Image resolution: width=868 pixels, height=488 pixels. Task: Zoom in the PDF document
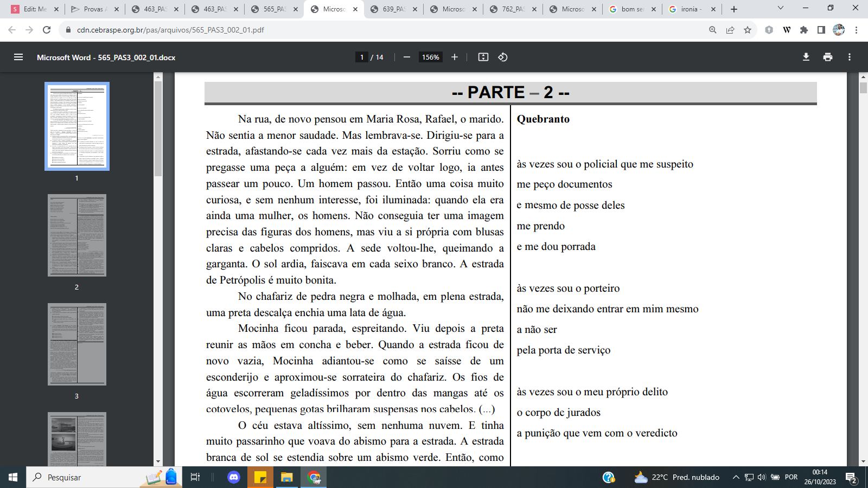[455, 57]
